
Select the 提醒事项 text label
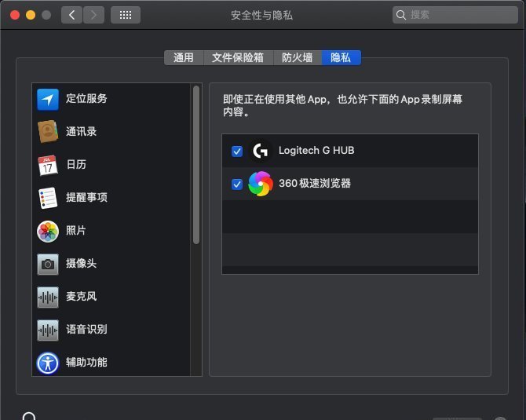(86, 197)
